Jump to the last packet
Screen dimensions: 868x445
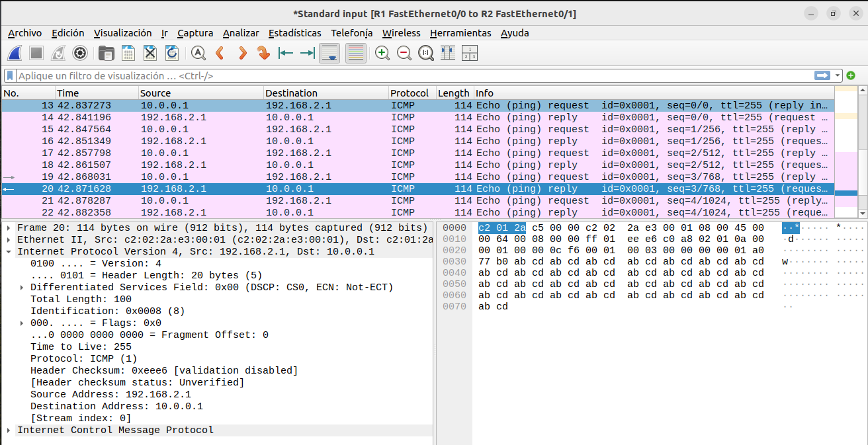click(308, 53)
